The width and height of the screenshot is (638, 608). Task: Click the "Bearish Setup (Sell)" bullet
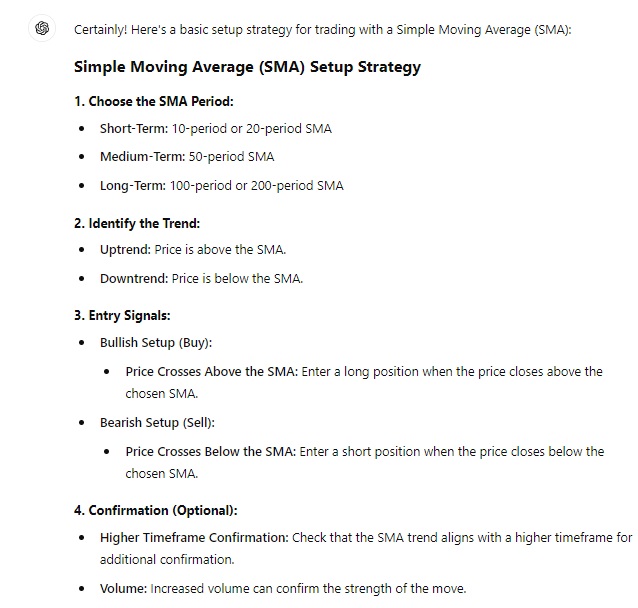[x=157, y=423]
